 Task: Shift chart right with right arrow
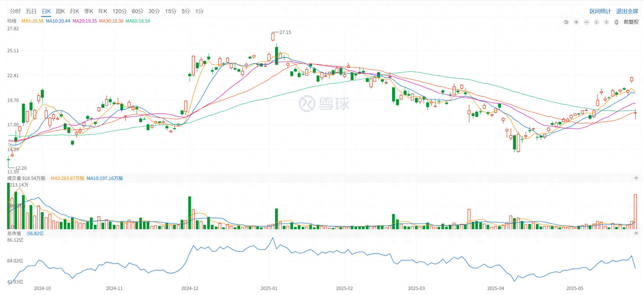point(606,22)
